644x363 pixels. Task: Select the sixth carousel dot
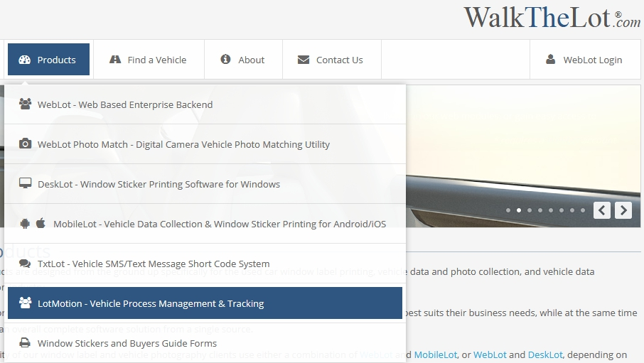[x=562, y=210]
